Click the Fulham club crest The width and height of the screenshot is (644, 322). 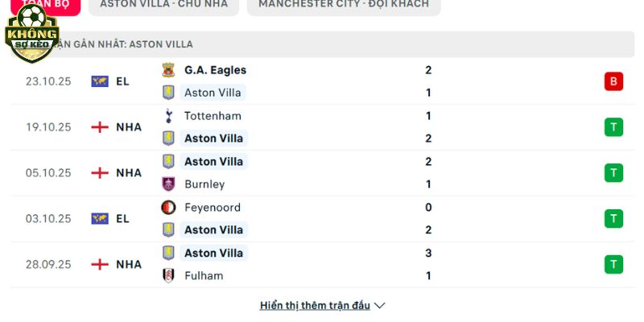pos(168,275)
